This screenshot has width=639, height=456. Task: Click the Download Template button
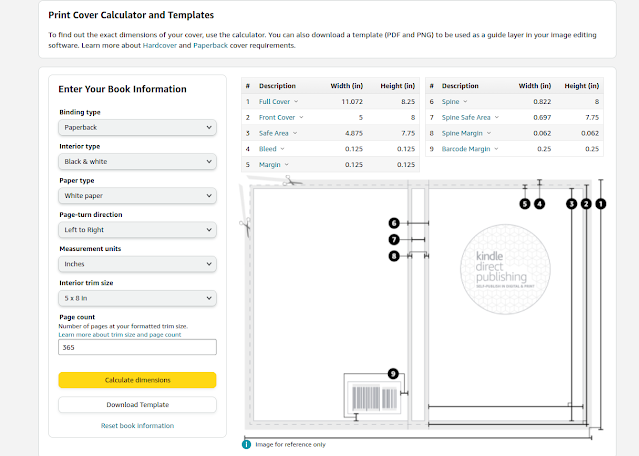137,405
